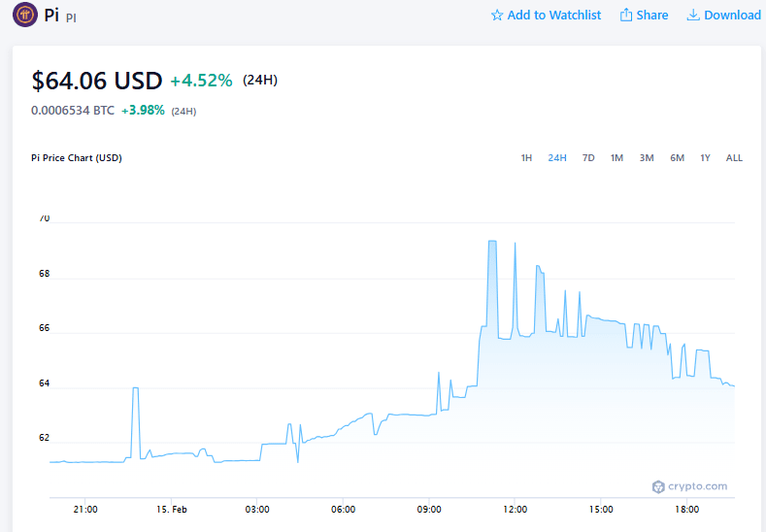The height and width of the screenshot is (532, 766).
Task: Click the highest price peak on chart
Action: (x=492, y=241)
